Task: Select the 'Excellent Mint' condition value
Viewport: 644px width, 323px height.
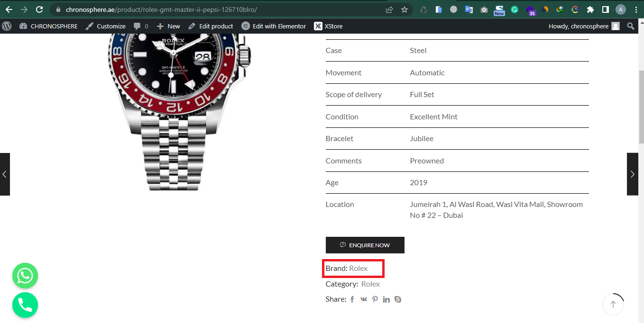Action: pyautogui.click(x=434, y=117)
